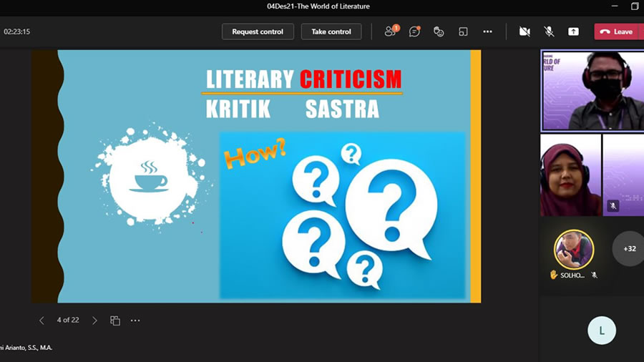The width and height of the screenshot is (644, 362).
Task: Open the participants list panel
Action: tap(391, 31)
